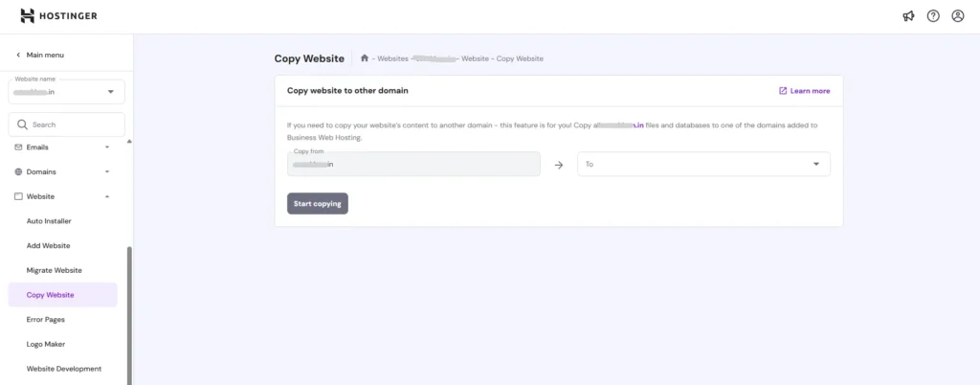Click the sidebar Search field
The image size is (980, 385).
coord(66,125)
